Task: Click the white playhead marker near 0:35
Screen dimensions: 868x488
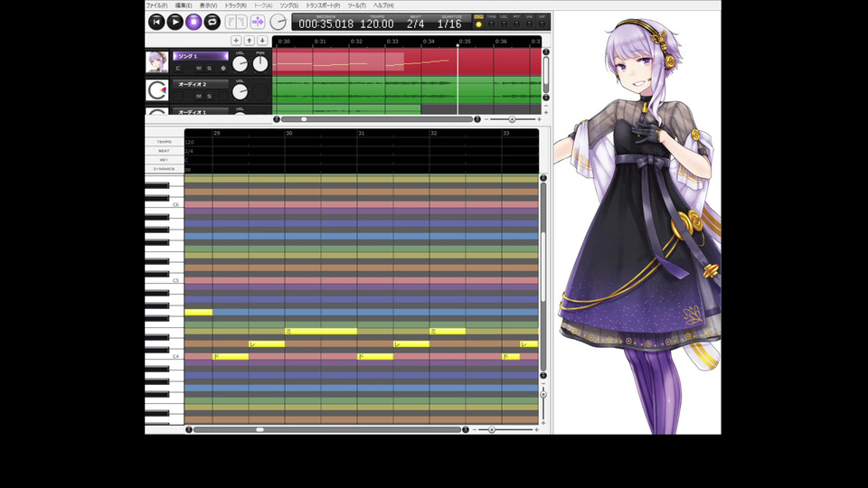Action: click(458, 45)
